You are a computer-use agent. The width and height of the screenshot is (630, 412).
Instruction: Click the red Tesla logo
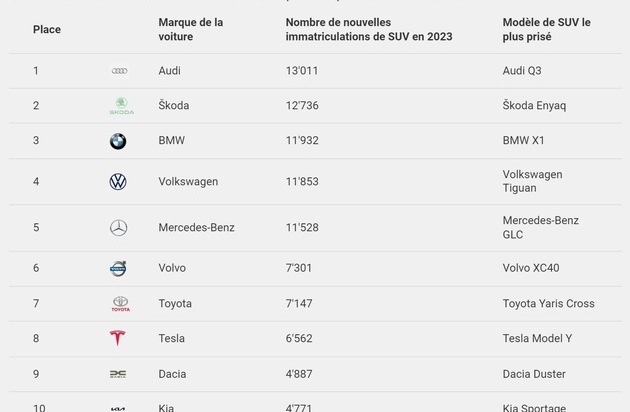(x=118, y=339)
